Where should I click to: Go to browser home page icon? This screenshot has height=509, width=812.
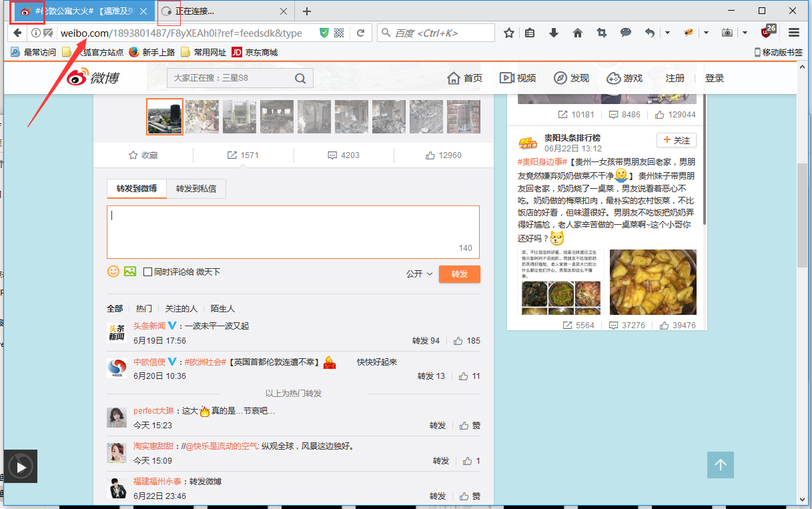pyautogui.click(x=578, y=33)
